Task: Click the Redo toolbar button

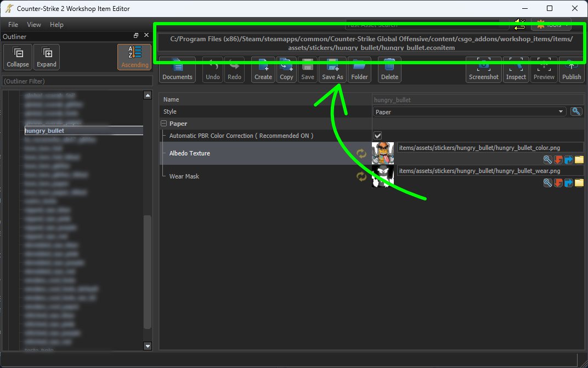Action: click(x=234, y=70)
